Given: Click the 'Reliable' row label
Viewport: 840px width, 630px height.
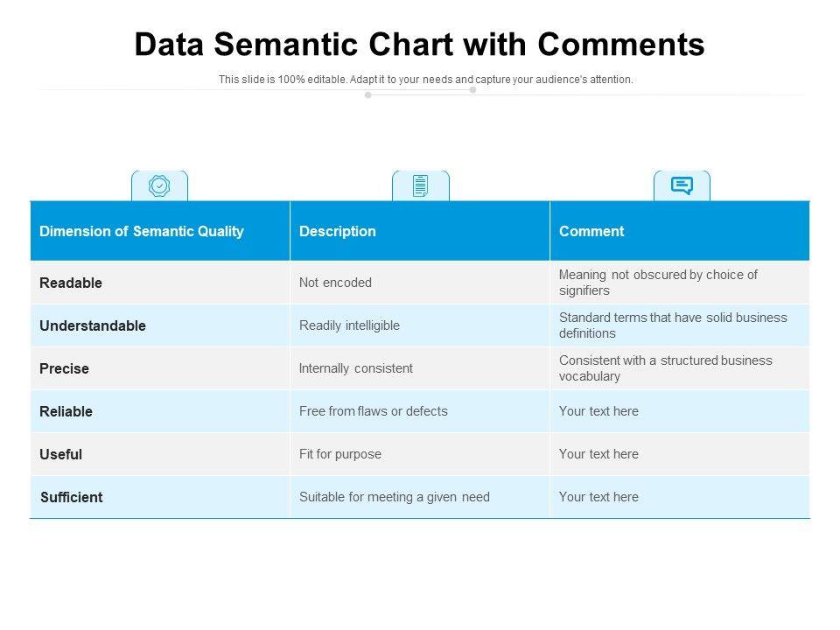Looking at the screenshot, I should (66, 411).
